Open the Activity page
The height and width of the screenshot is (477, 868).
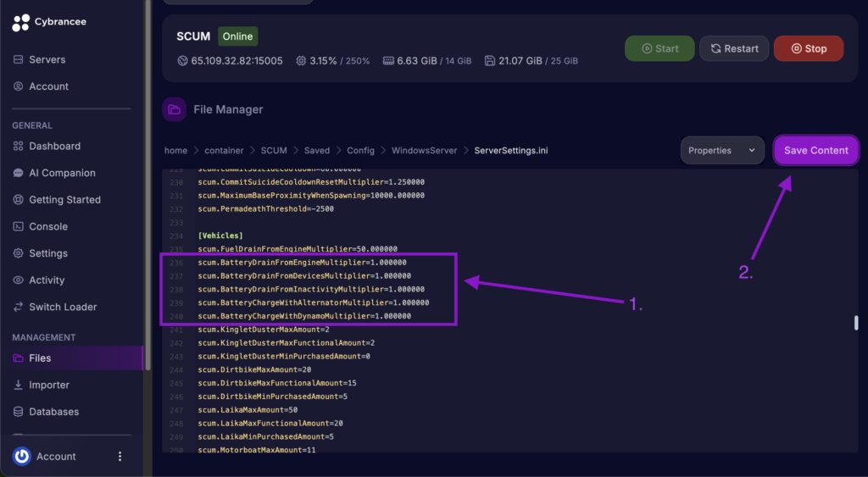tap(47, 280)
